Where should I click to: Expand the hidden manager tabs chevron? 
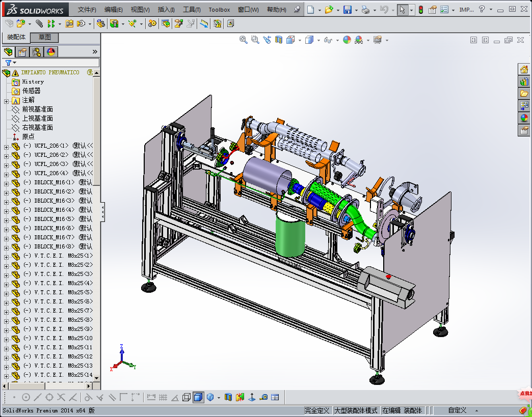[95, 51]
